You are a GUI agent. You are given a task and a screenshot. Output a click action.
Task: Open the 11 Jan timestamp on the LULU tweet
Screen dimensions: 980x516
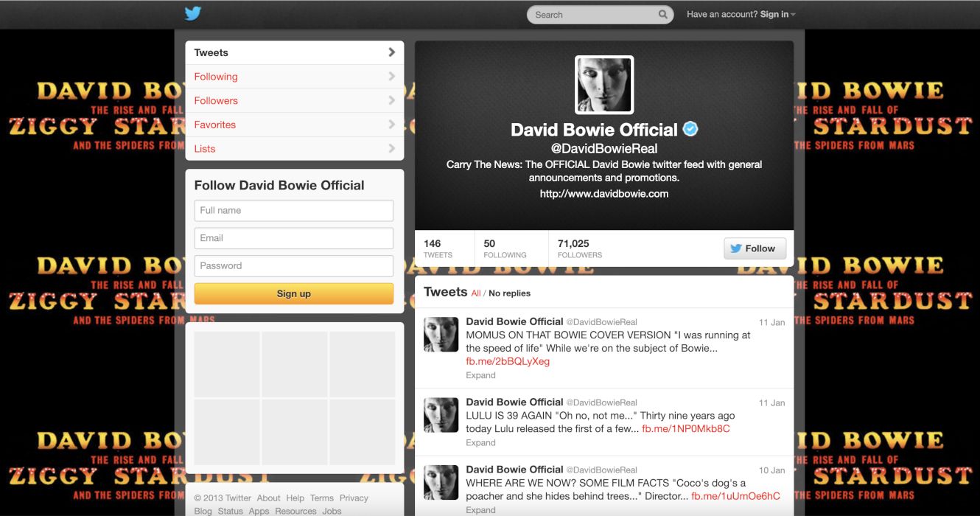point(771,403)
